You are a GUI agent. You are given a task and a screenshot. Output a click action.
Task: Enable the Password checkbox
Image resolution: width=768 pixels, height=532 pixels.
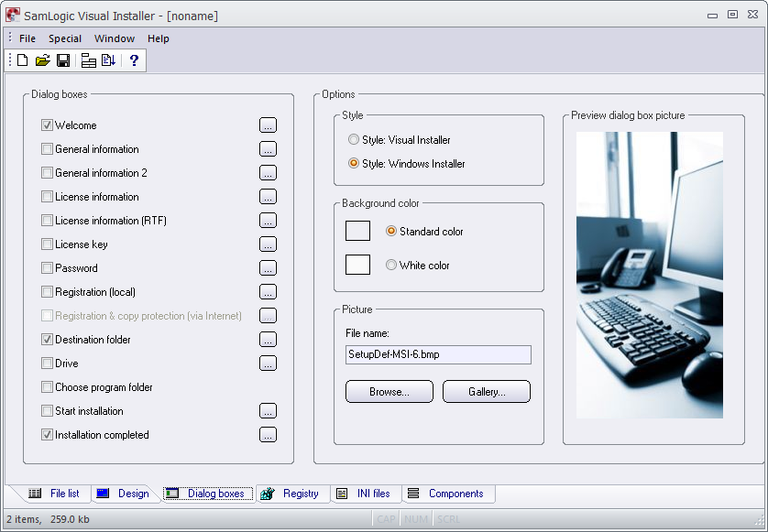point(47,268)
